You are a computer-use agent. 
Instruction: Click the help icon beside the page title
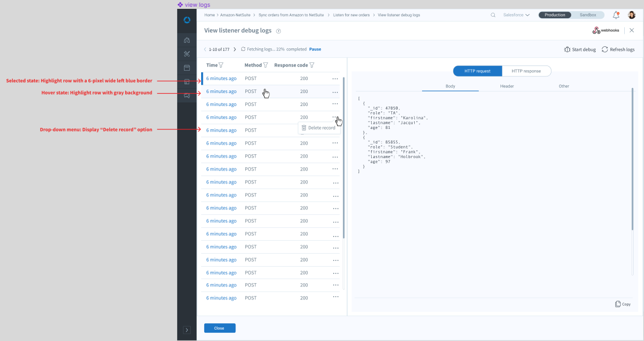pyautogui.click(x=279, y=31)
